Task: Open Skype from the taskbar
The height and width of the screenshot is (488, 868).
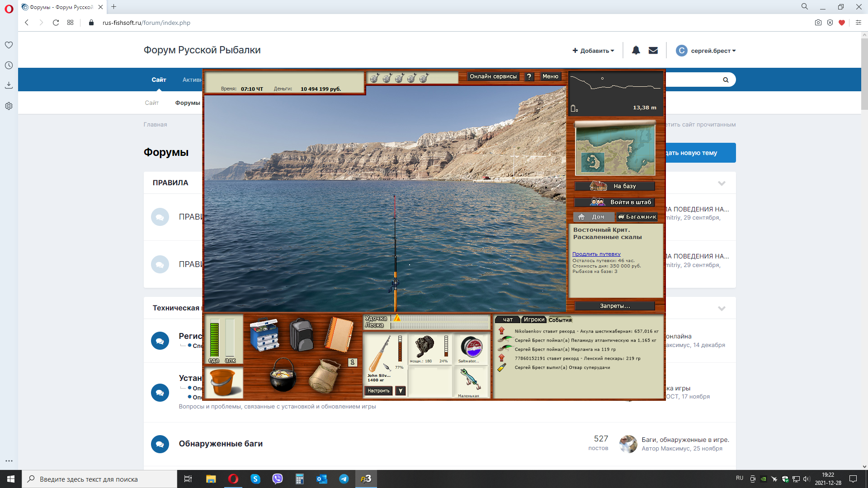Action: point(255,479)
